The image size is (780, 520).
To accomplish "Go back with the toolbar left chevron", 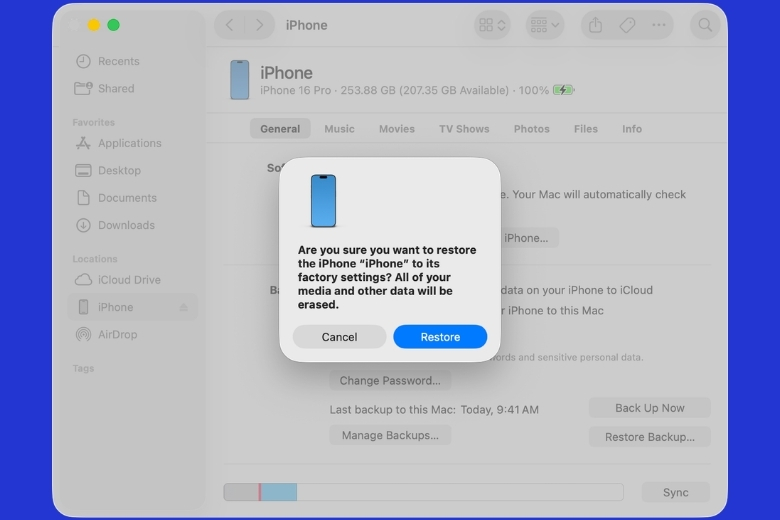I will tap(229, 25).
